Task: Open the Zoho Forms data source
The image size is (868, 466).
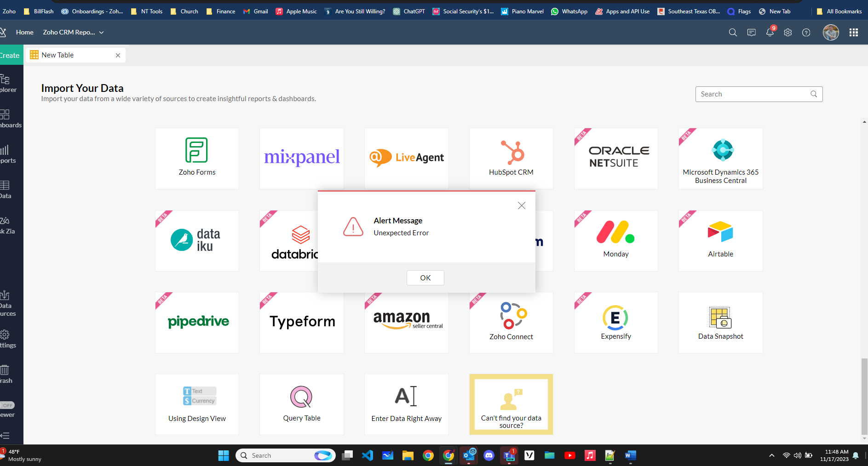Action: coord(197,158)
